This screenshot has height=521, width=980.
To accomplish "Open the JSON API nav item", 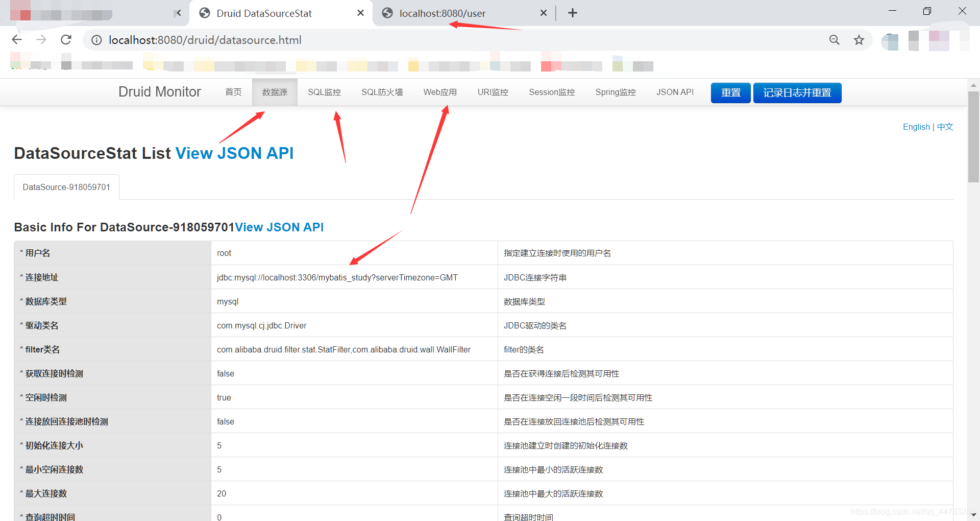I will (675, 92).
